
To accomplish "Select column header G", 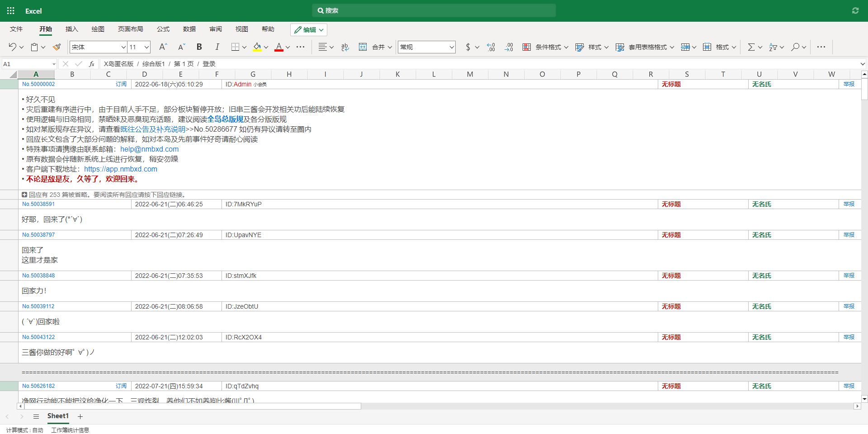I will point(253,74).
